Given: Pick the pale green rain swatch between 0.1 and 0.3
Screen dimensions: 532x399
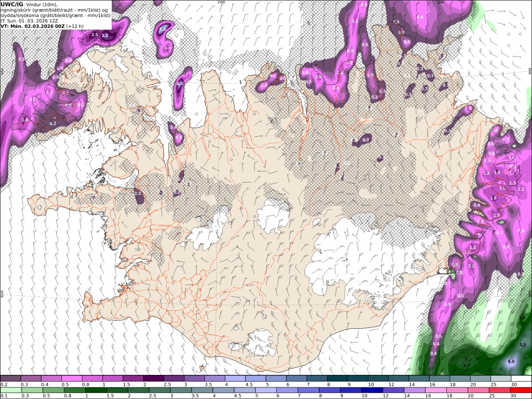Looking at the screenshot, I should tap(10, 390).
